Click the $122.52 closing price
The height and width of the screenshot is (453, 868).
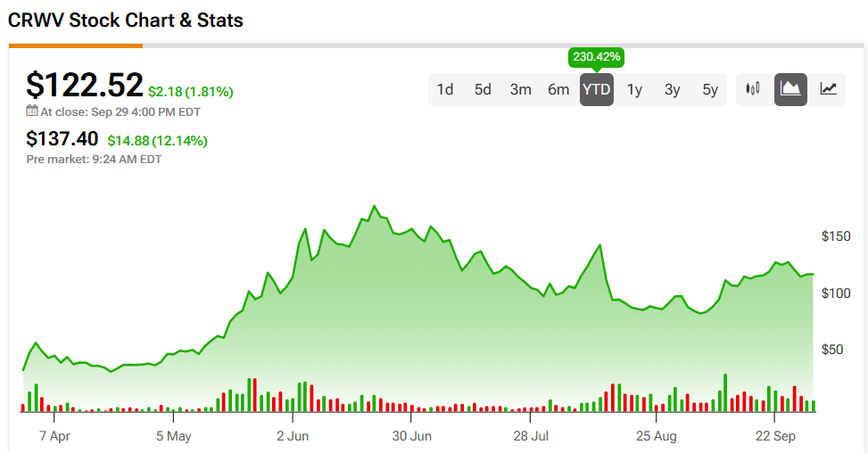[85, 86]
